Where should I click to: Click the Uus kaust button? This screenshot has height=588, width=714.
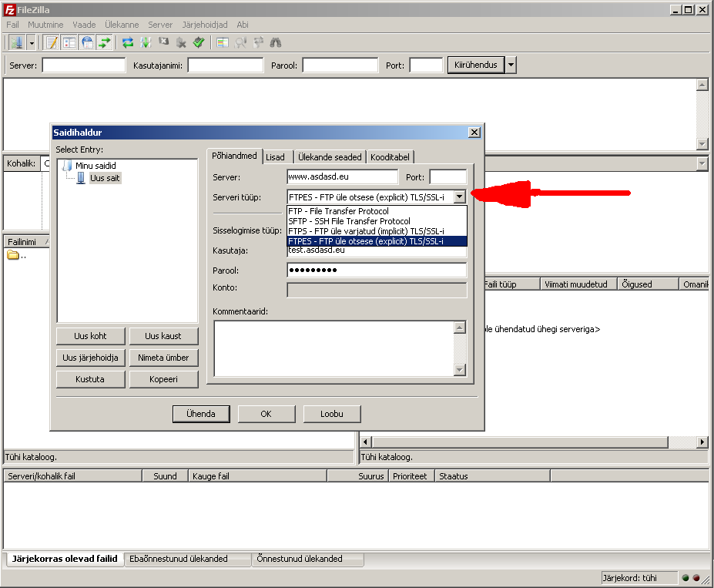(163, 336)
